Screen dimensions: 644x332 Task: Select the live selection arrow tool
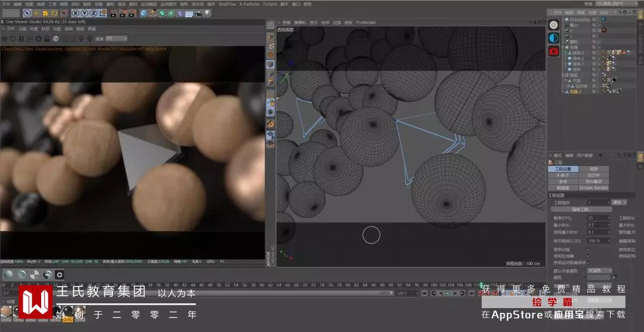(27, 13)
